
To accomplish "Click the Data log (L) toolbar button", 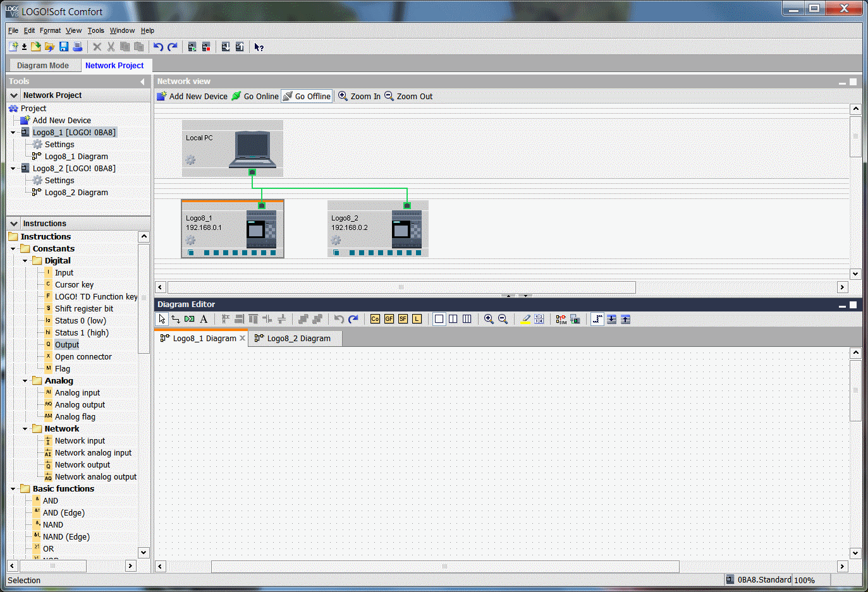I will (417, 319).
